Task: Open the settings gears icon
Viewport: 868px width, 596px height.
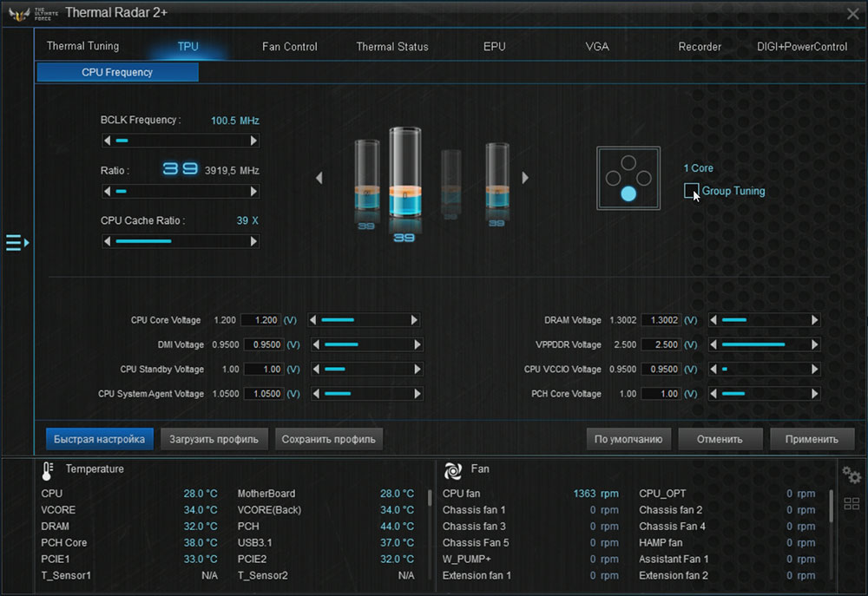Action: coord(852,475)
